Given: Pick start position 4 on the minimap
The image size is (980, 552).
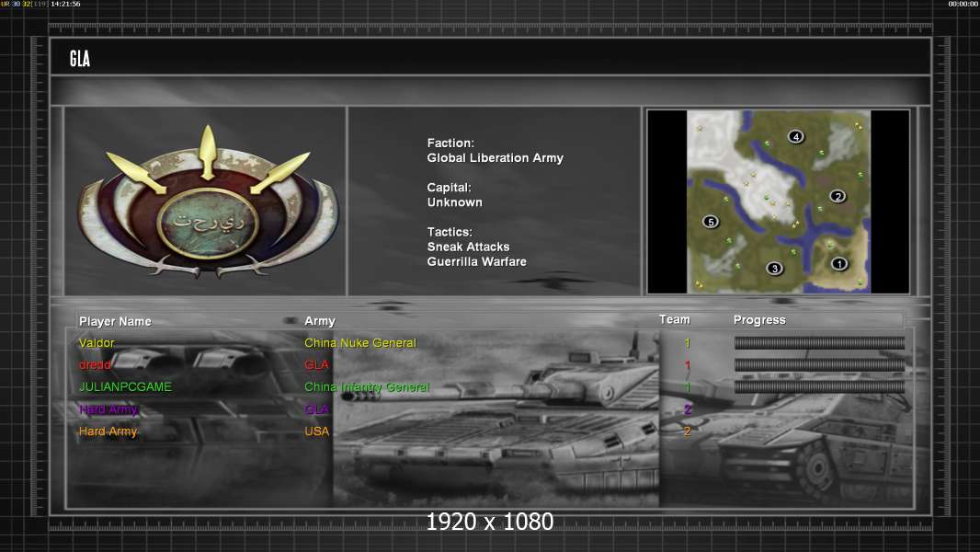Looking at the screenshot, I should click(795, 136).
